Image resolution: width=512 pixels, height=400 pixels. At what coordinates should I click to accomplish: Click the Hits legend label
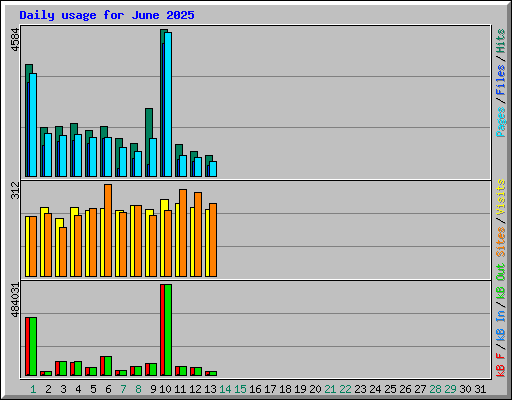click(x=501, y=41)
